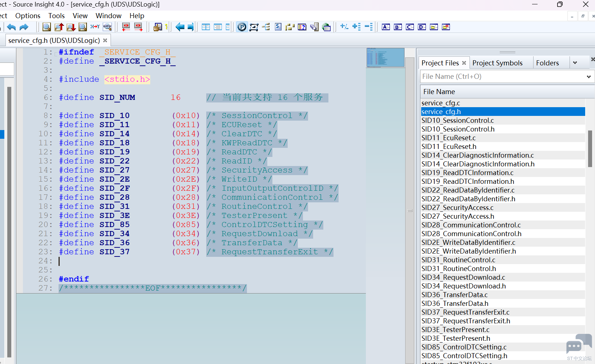The height and width of the screenshot is (364, 595).
Task: Open the Replace X→Y tool
Action: coord(95,27)
